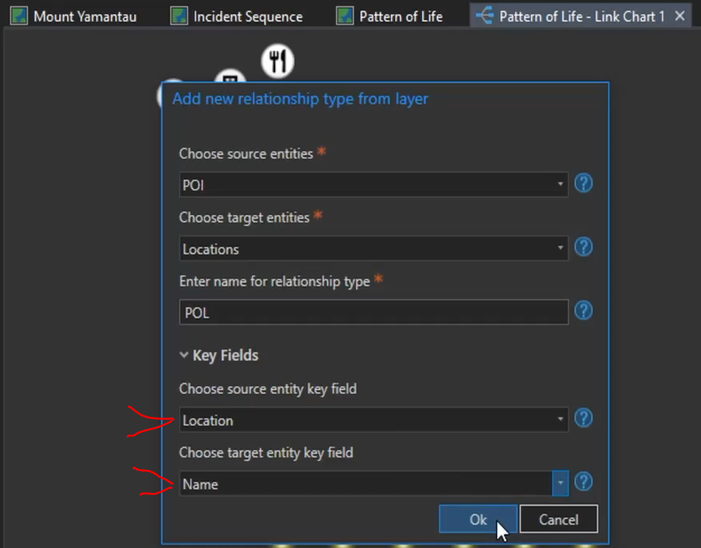Click the Mount Yamantau map tab icon

click(x=19, y=17)
